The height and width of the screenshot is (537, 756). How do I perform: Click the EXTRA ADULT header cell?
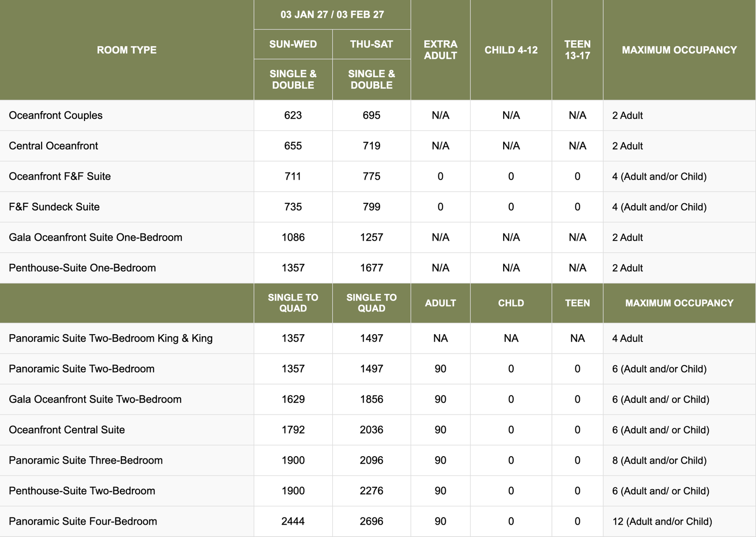point(440,50)
